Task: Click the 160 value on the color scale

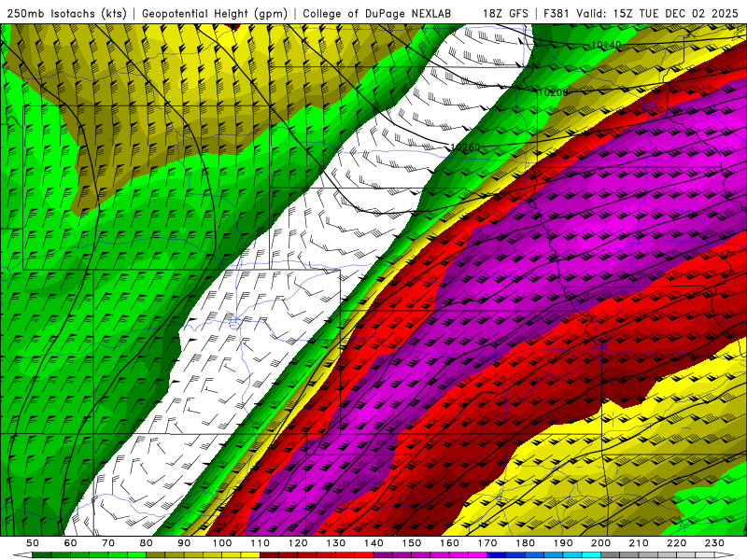Action: point(449,543)
